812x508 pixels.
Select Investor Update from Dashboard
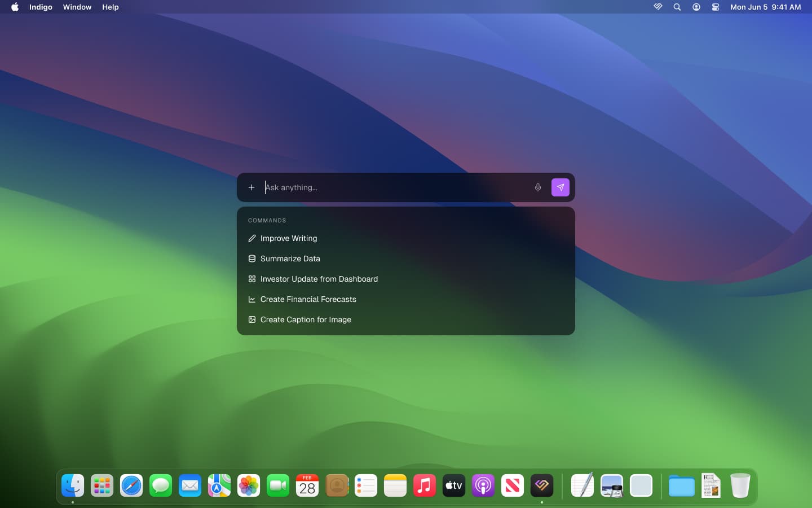click(319, 279)
